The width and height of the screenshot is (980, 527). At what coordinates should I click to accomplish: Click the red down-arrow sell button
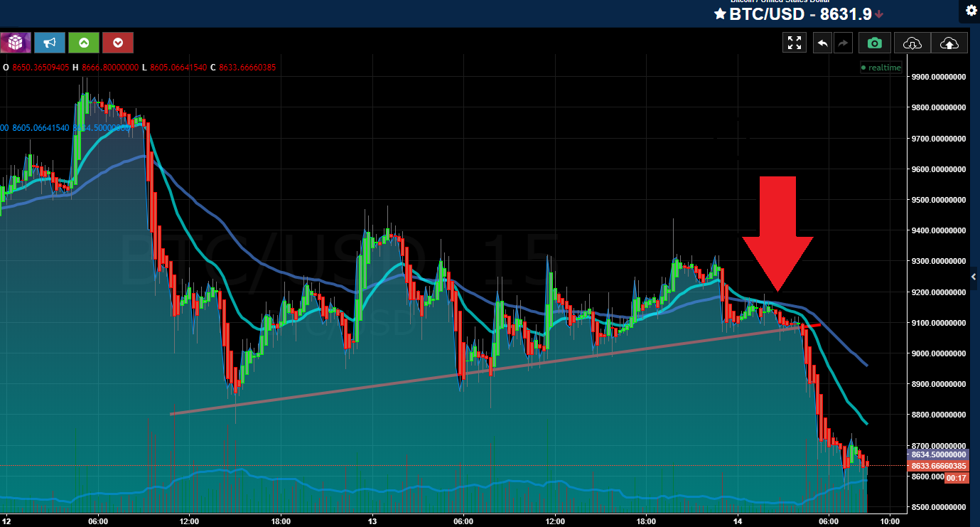coord(118,43)
